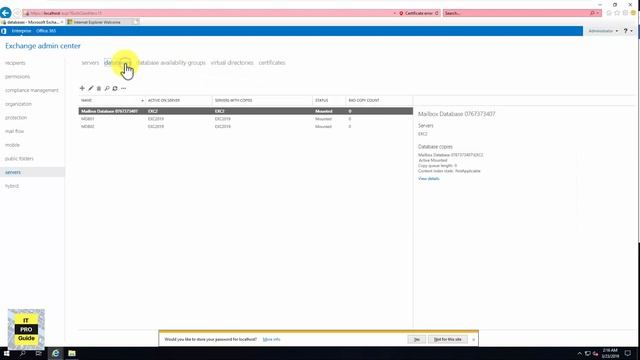Open compliance management in the left navigation

[x=32, y=90]
